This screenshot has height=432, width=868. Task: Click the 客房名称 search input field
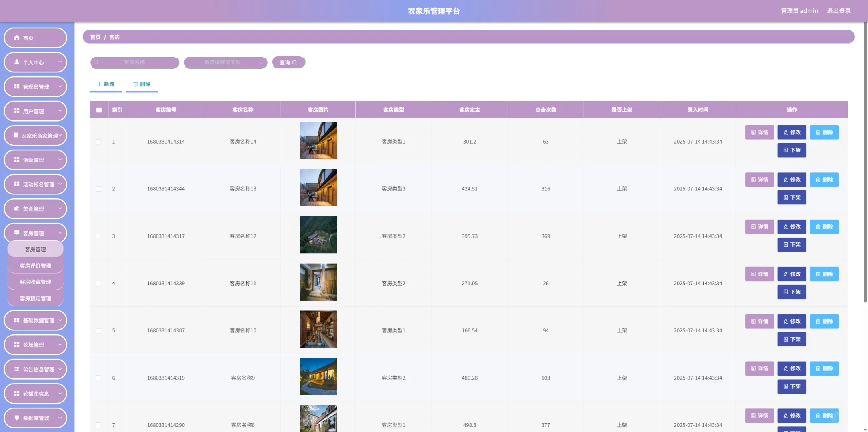point(134,62)
